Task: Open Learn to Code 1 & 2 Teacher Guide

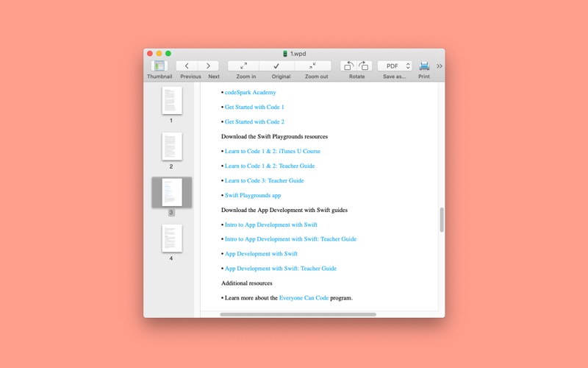Action: (x=270, y=166)
